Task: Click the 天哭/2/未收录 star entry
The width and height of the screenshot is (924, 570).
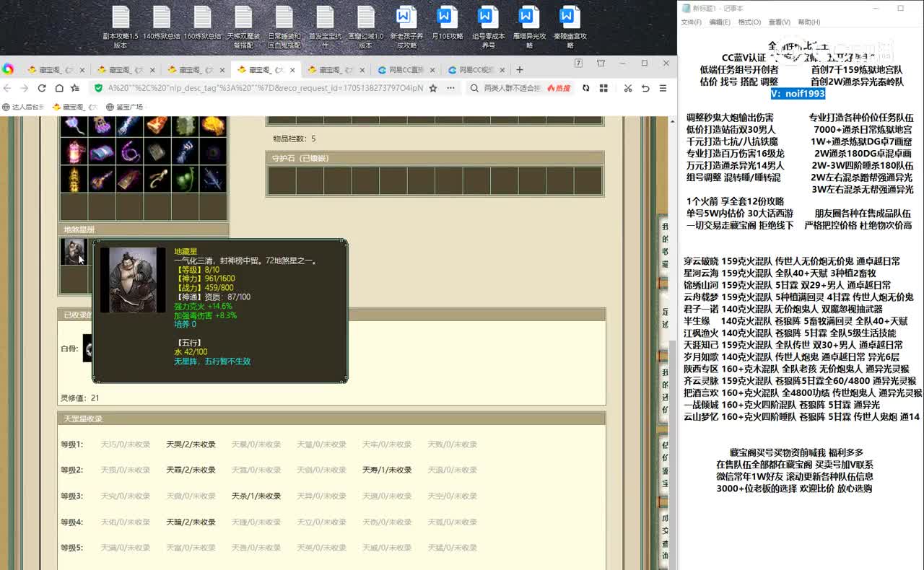Action: [x=191, y=444]
